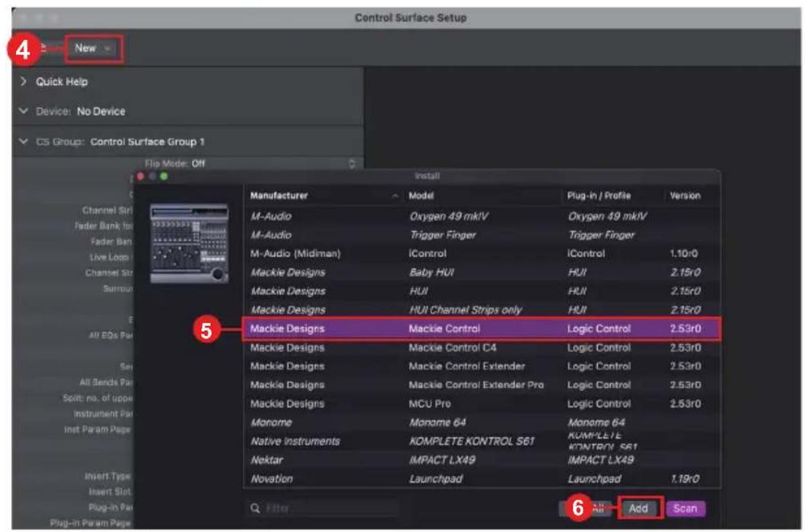Select the Monome manufacturer cell
The height and width of the screenshot is (532, 805).
(x=271, y=423)
